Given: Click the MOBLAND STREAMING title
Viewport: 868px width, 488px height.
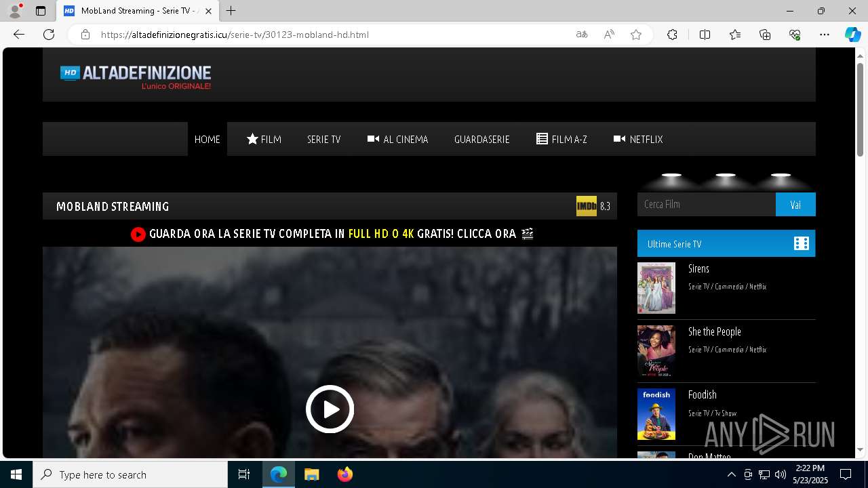Looking at the screenshot, I should pyautogui.click(x=113, y=206).
